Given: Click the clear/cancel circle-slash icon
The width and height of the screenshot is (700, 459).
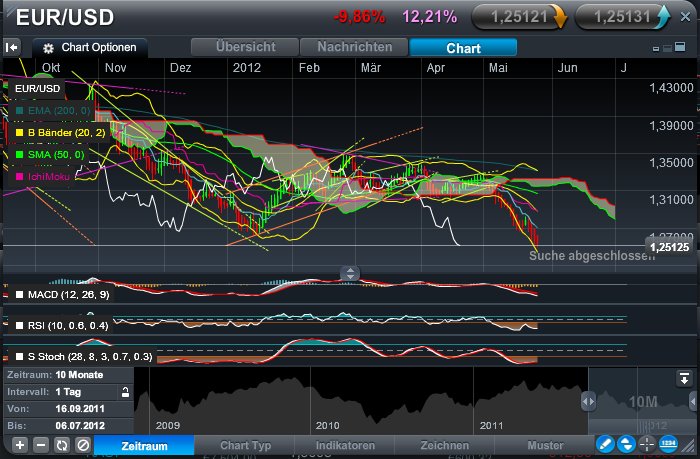Looking at the screenshot, I should click(83, 445).
